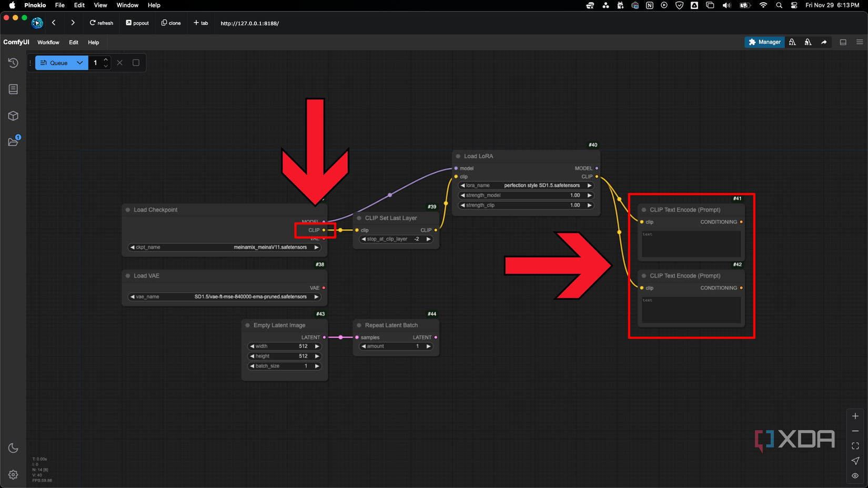
Task: Open the Queue mode dropdown chevron
Action: (80, 63)
